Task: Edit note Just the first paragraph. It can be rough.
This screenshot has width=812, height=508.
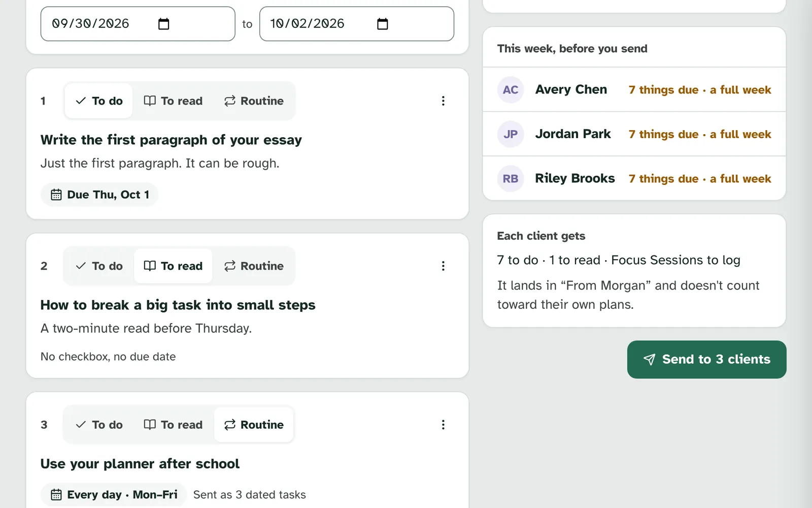Action: [x=160, y=164]
